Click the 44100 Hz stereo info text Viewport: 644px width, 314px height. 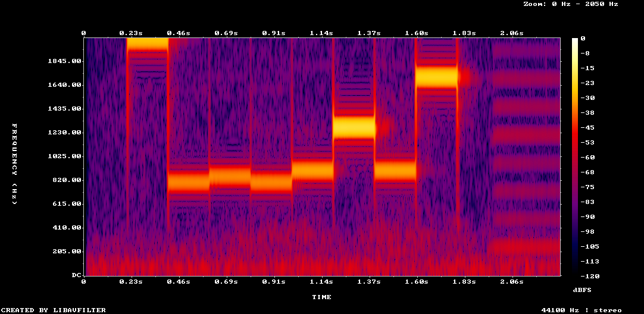click(582, 310)
